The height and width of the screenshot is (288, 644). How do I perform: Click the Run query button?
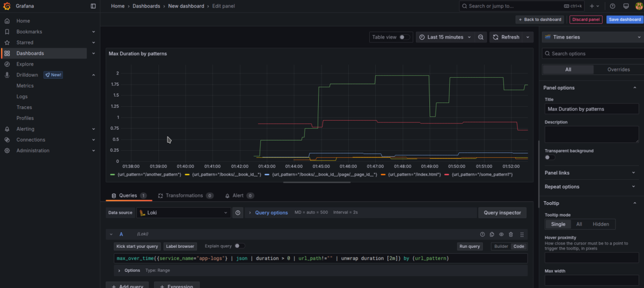(x=470, y=246)
